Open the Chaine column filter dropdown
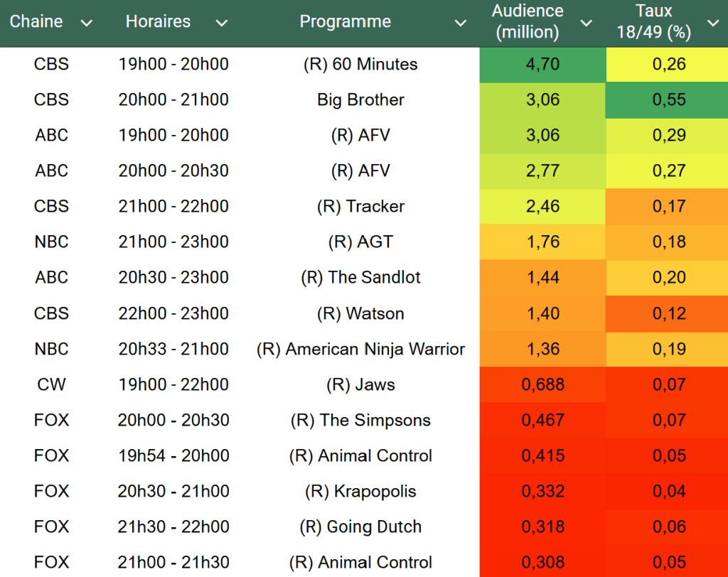This screenshot has height=577, width=728. pyautogui.click(x=87, y=23)
